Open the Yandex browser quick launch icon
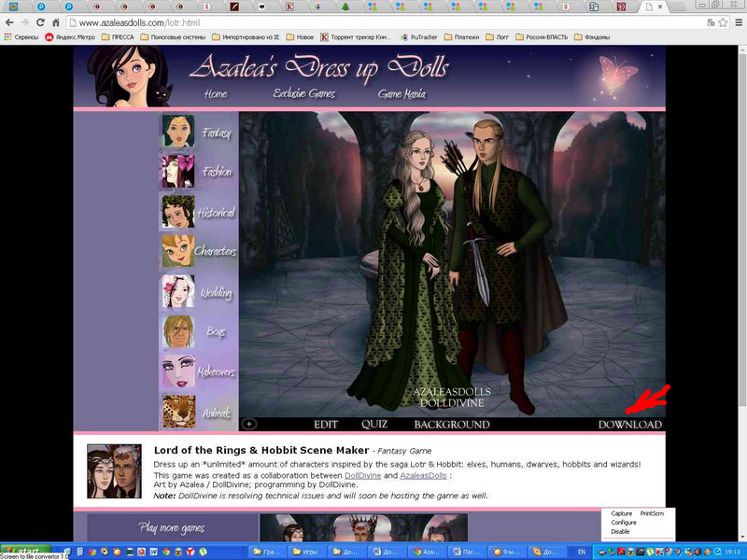Image resolution: width=747 pixels, height=560 pixels. [190, 552]
